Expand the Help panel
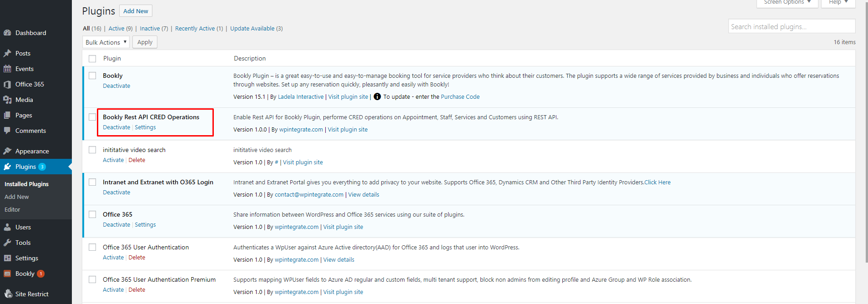 [x=838, y=2]
